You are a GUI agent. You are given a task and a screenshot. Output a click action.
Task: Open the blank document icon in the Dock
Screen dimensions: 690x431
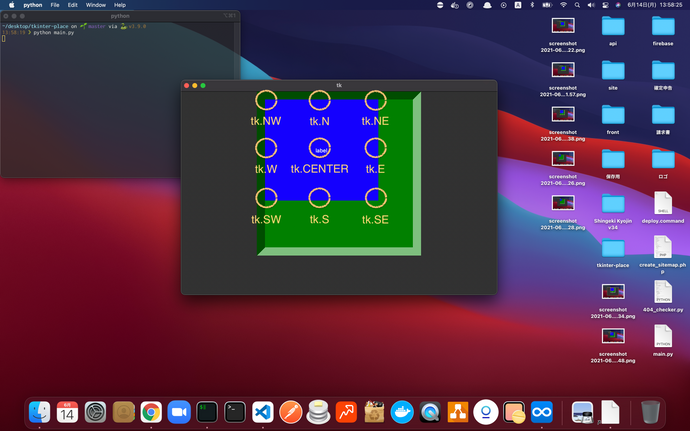tap(610, 412)
